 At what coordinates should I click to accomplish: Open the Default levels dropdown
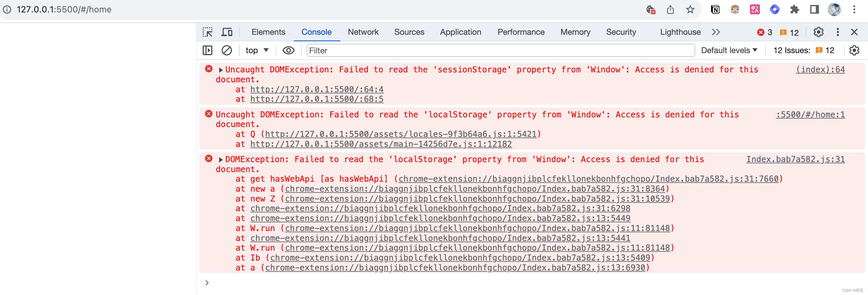tap(729, 51)
